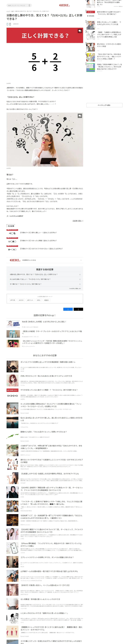Screen dimensions: 129x644
Task: Select the '#社会人' keyword tag
Action: 46,300
